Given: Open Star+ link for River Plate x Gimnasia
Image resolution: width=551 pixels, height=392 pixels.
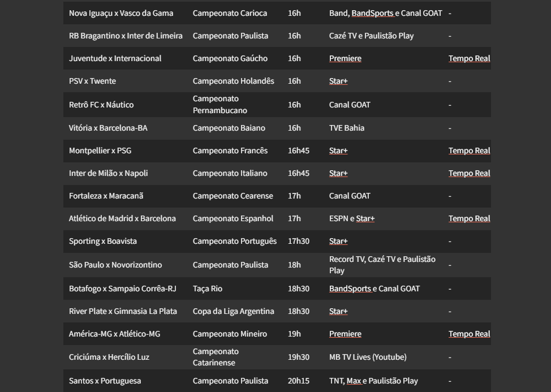Looking at the screenshot, I should [x=338, y=311].
